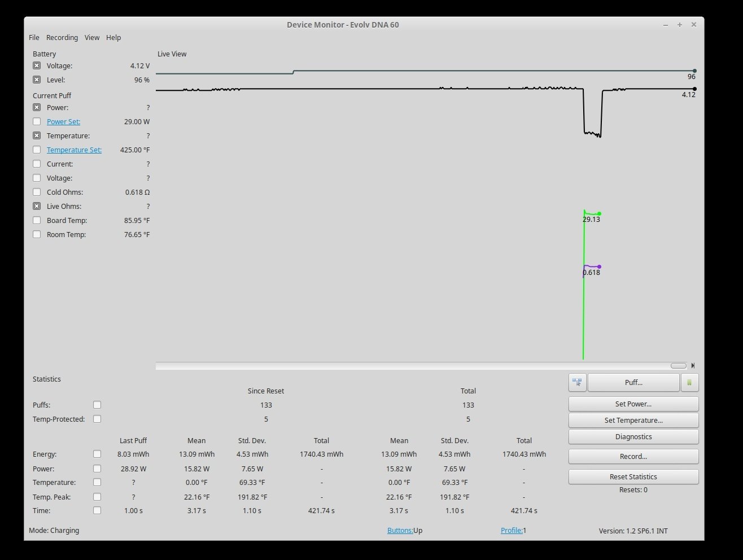The width and height of the screenshot is (743, 560).
Task: Click the green pause icon button
Action: coord(689,382)
